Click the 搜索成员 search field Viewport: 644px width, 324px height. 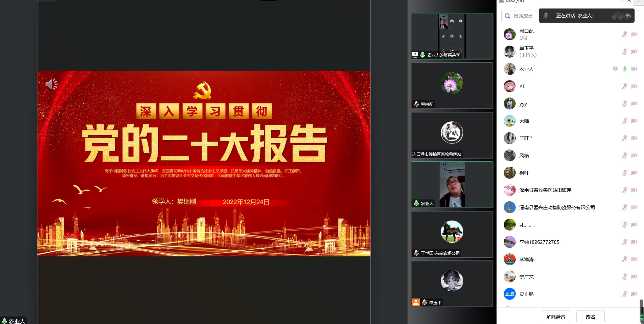523,16
